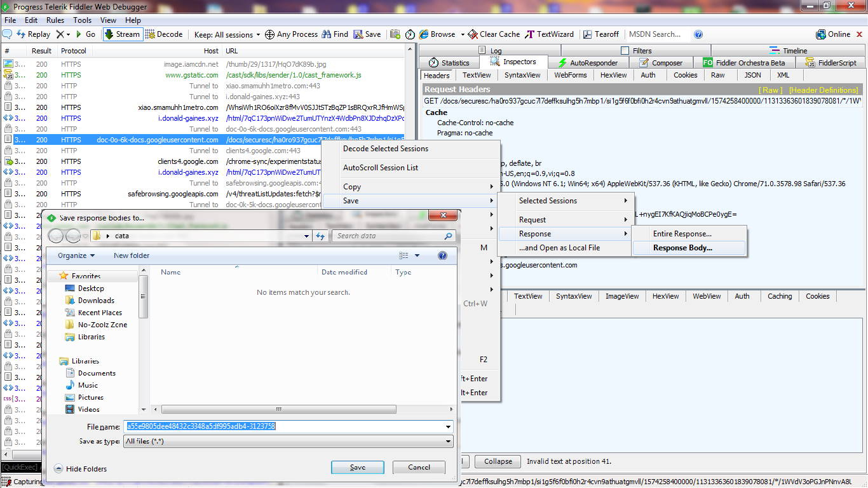
Task: Open the Fiddler Orchestra Beta tab
Action: (743, 63)
